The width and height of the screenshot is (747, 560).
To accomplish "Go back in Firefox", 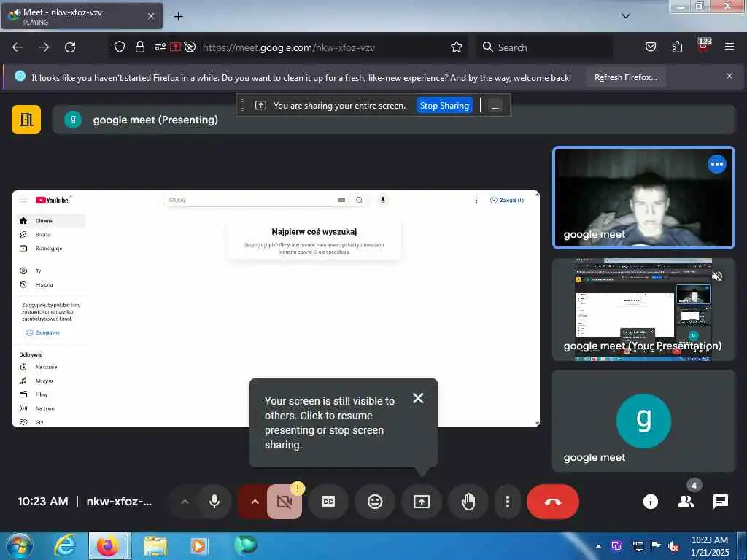I will 18,47.
